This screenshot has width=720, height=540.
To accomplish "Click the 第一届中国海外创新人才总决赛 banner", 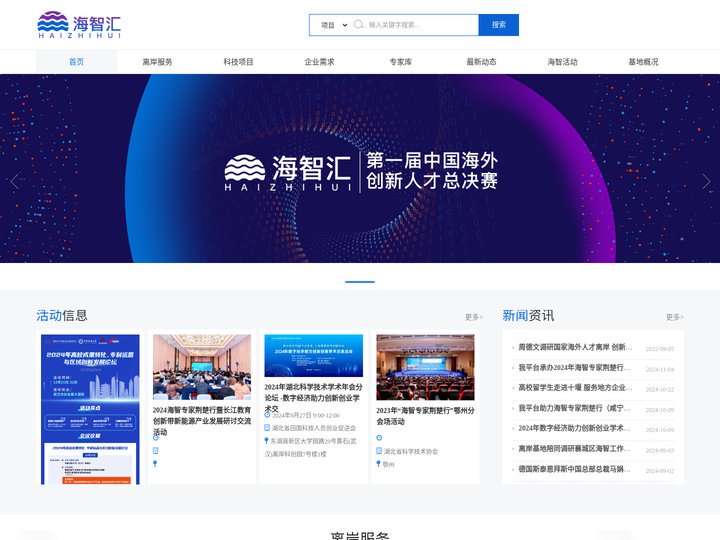I will [360, 169].
